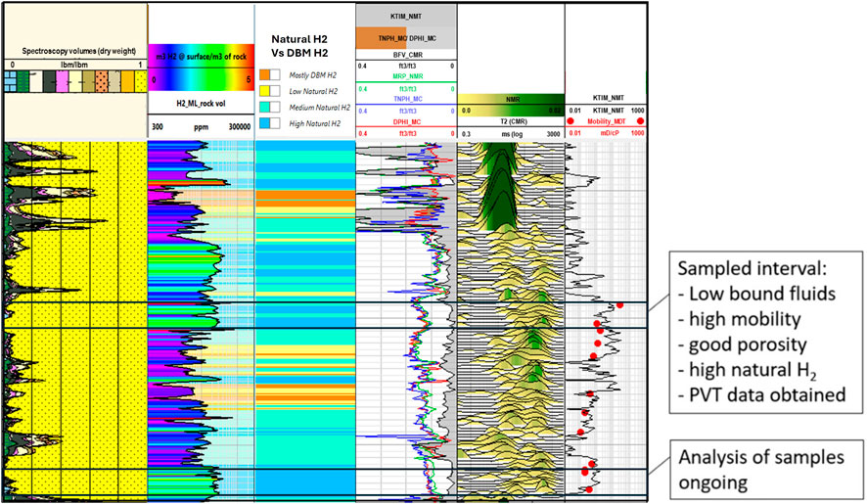Image resolution: width=867 pixels, height=504 pixels.
Task: Click the 'Spectroscopy volumes (dry weight)' title
Action: [x=79, y=51]
